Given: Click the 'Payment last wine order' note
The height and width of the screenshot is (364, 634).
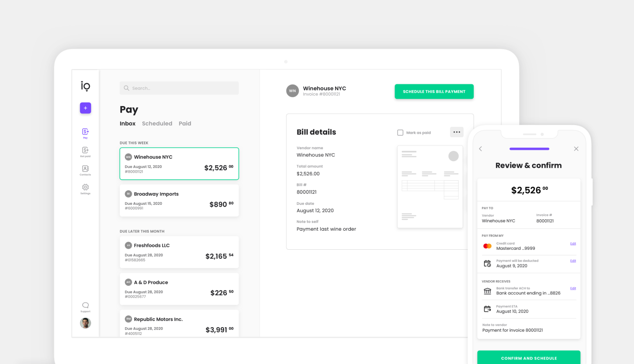Looking at the screenshot, I should tap(326, 229).
